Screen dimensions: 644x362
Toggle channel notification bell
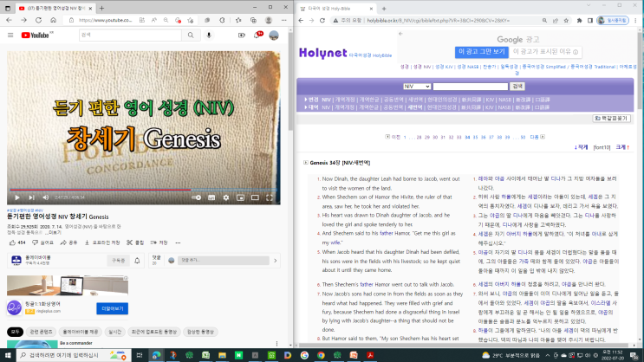[137, 261]
